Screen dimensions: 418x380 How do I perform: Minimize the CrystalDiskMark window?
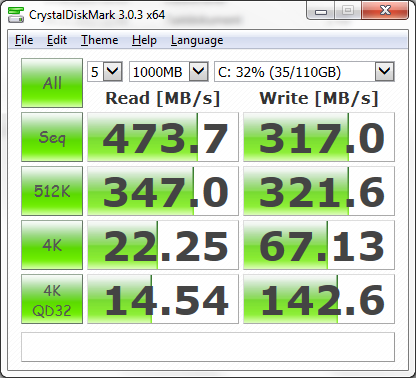(321, 12)
